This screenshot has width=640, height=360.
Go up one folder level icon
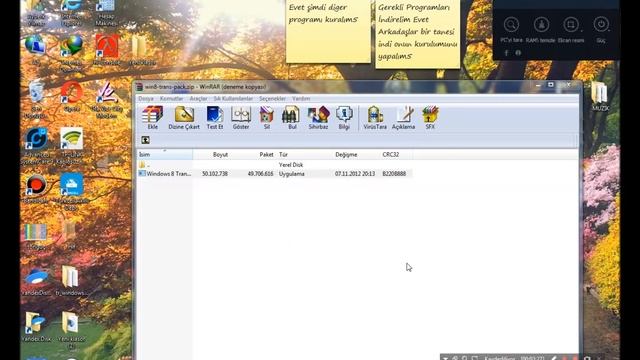click(x=145, y=140)
